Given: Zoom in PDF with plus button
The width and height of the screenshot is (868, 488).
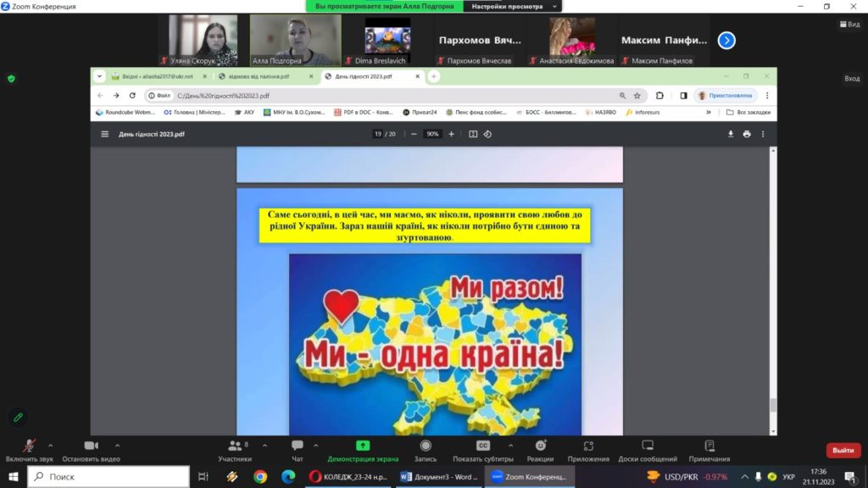Looking at the screenshot, I should point(451,134).
